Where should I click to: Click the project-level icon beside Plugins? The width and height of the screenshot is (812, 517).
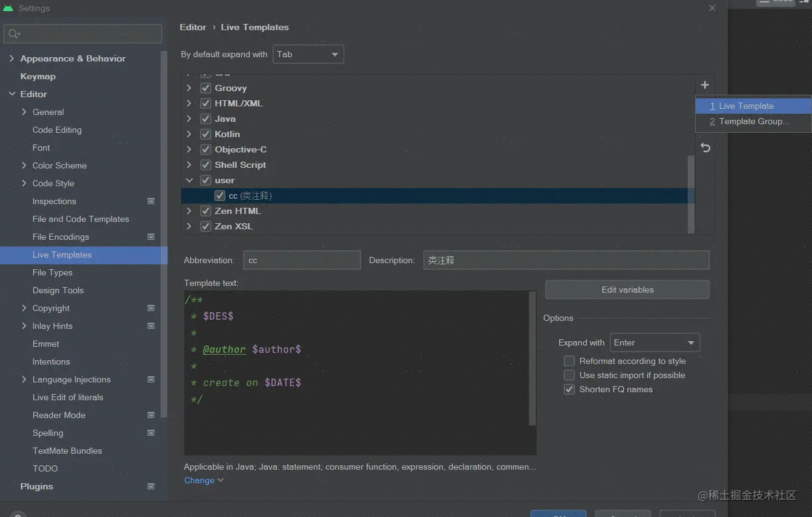coord(151,486)
